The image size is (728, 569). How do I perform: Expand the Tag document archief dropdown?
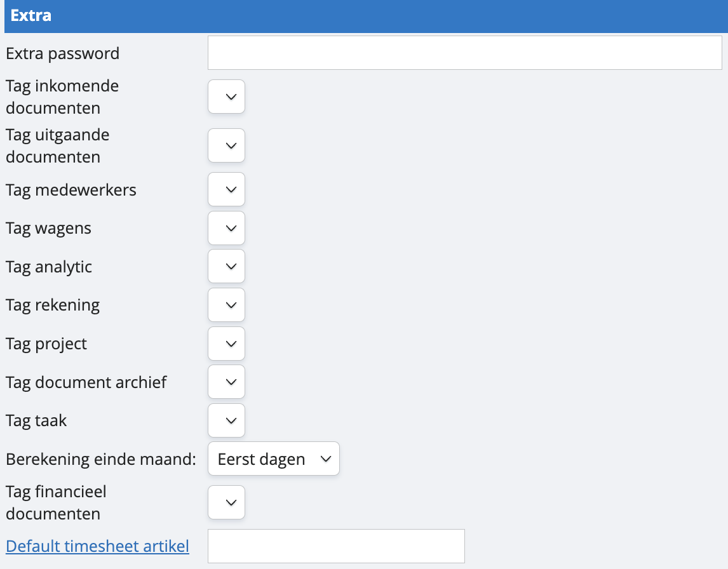coord(227,382)
